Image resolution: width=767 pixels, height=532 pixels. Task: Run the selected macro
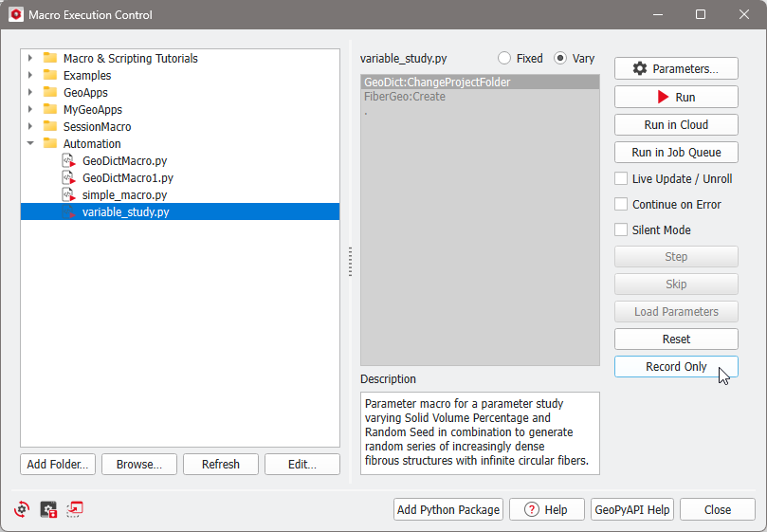point(676,97)
